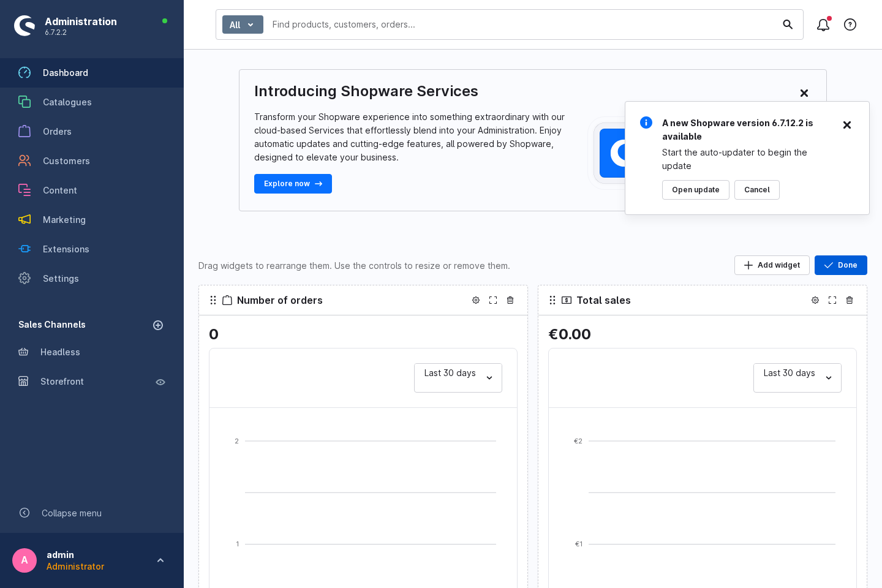882x588 pixels.
Task: Click the Sales Channels heading
Action: 52,325
